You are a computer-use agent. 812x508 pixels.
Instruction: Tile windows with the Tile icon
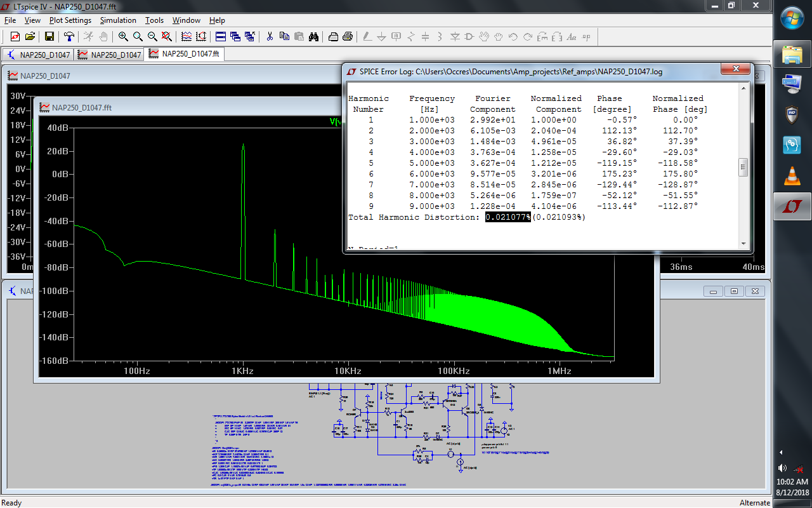coord(221,36)
